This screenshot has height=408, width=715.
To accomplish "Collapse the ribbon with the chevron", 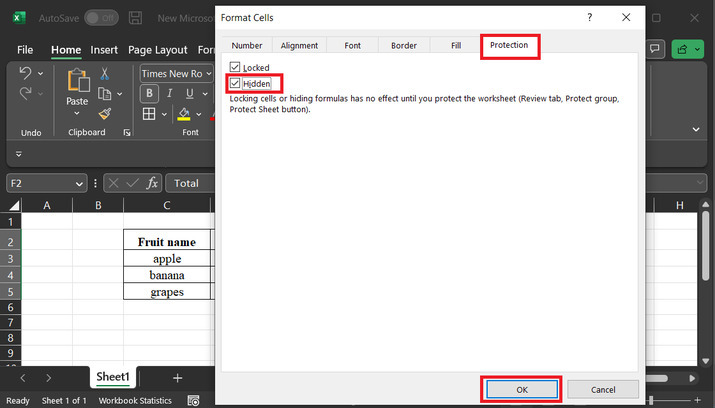I will 696,129.
